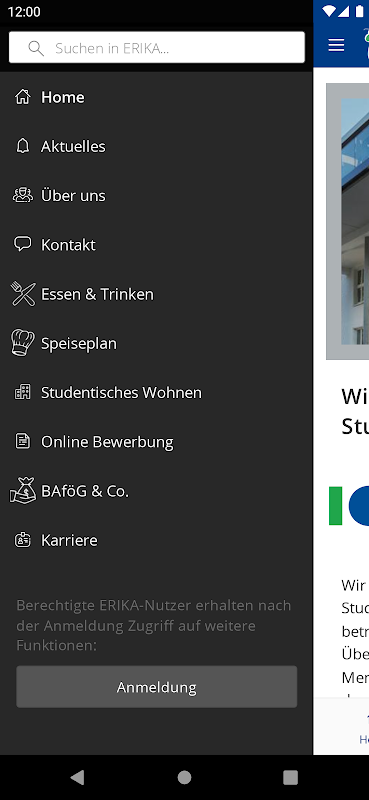
Task: Open the Online Bewerbung entry
Action: click(x=156, y=442)
